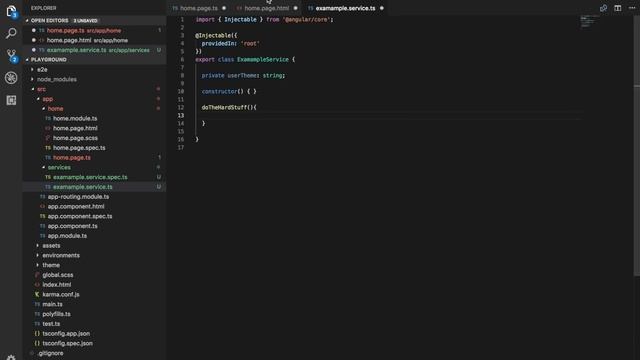
Task: Open home.module.ts in file tree
Action: 75,118
